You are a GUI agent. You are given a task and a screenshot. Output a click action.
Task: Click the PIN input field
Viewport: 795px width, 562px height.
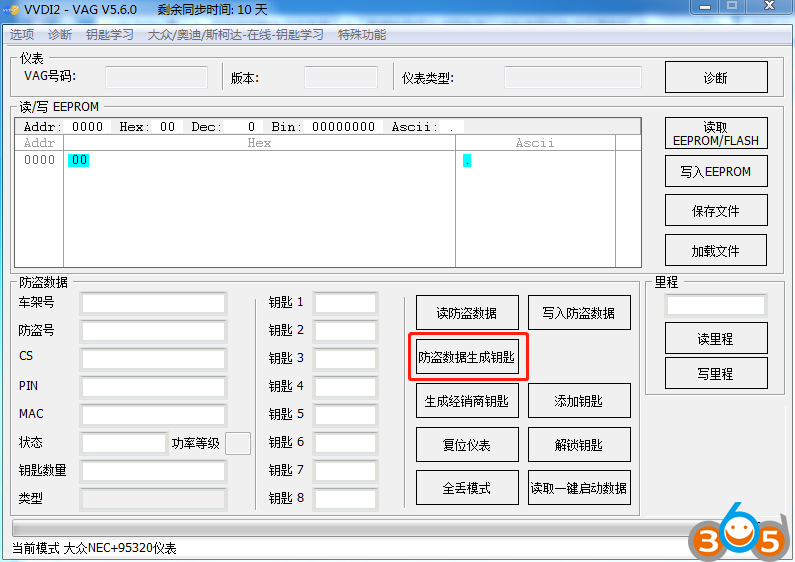[x=153, y=386]
